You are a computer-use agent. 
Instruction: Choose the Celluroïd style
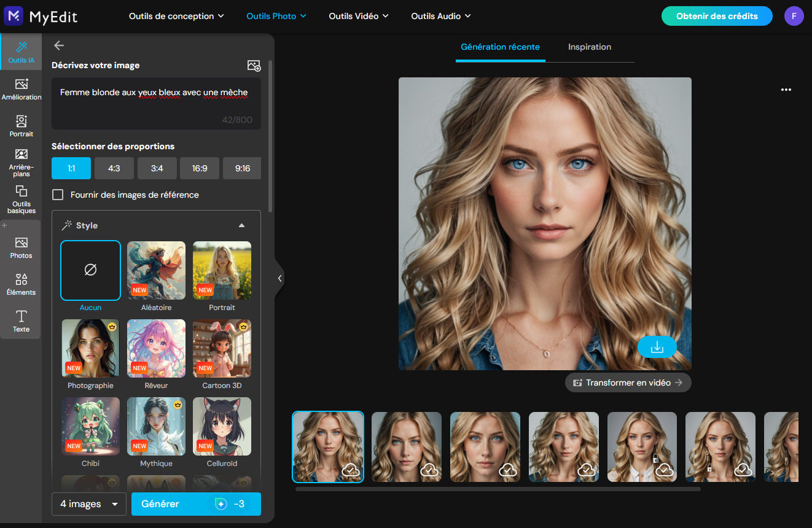coord(222,426)
